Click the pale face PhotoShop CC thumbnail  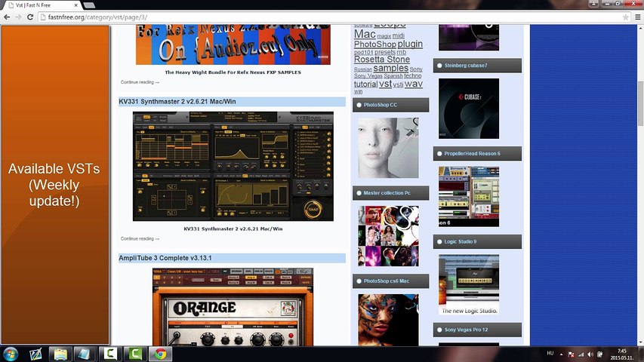[x=388, y=148]
